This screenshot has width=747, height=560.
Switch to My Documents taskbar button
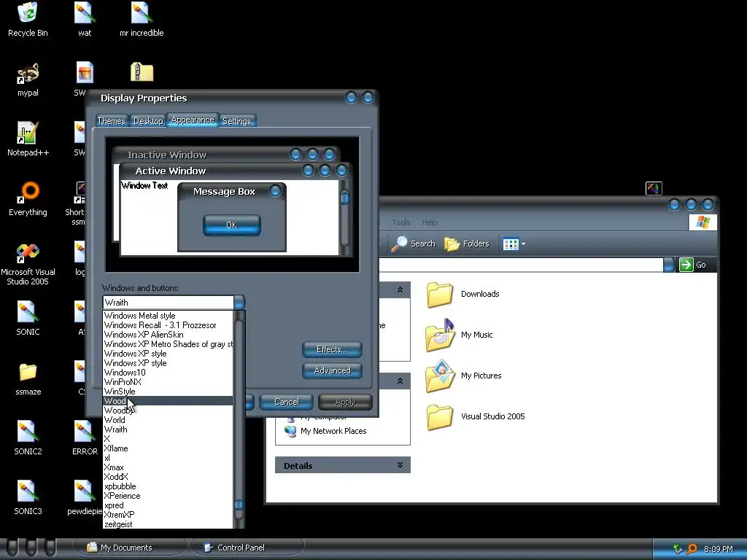point(128,548)
